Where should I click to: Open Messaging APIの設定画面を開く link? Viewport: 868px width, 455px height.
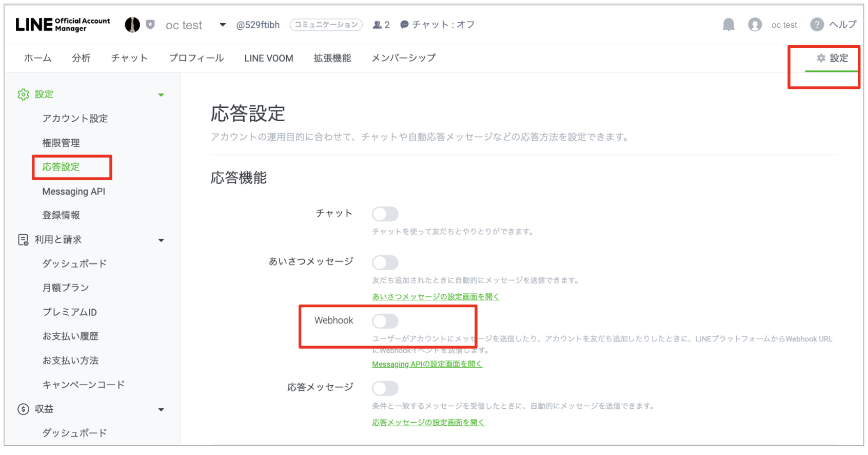[427, 364]
